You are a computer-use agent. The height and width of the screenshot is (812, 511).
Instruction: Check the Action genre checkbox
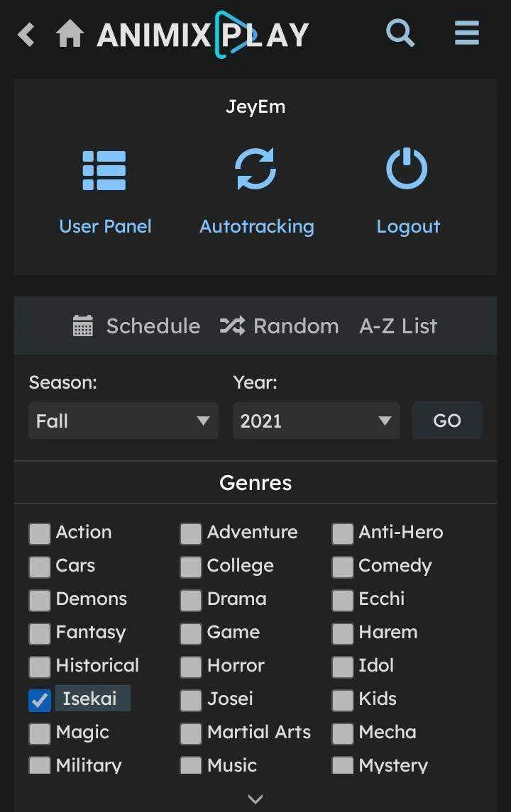click(x=40, y=533)
